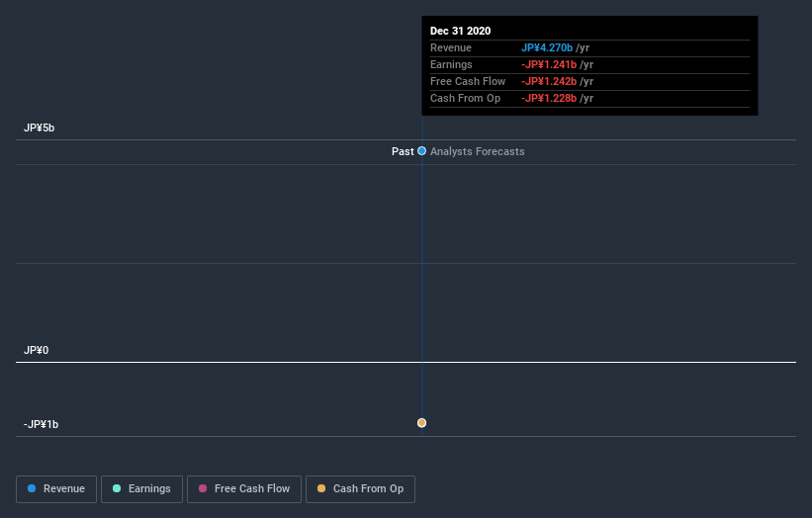The width and height of the screenshot is (812, 518).
Task: Click the Analysts Forecasts label
Action: (x=478, y=151)
